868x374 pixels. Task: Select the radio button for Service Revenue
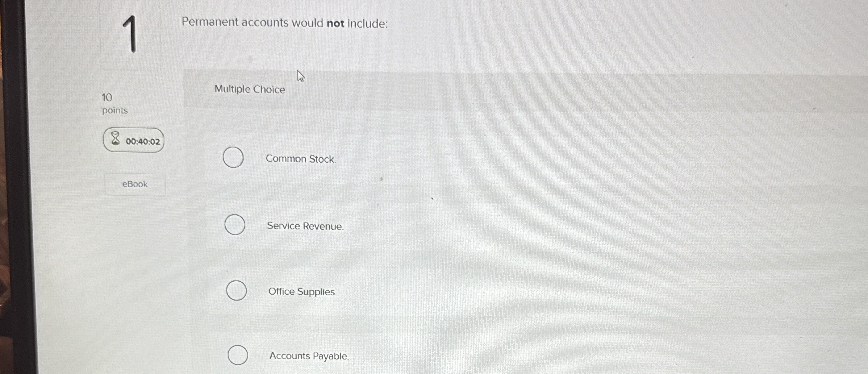[x=234, y=225]
